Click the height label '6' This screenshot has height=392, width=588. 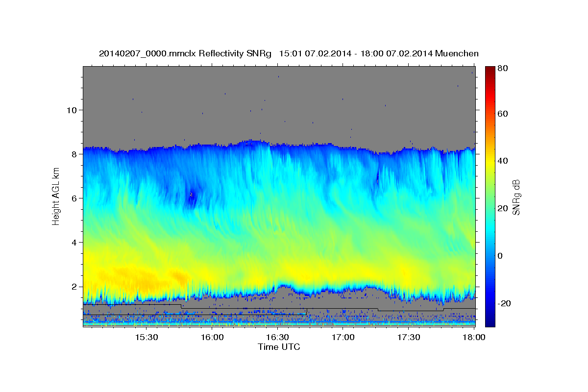coord(73,198)
